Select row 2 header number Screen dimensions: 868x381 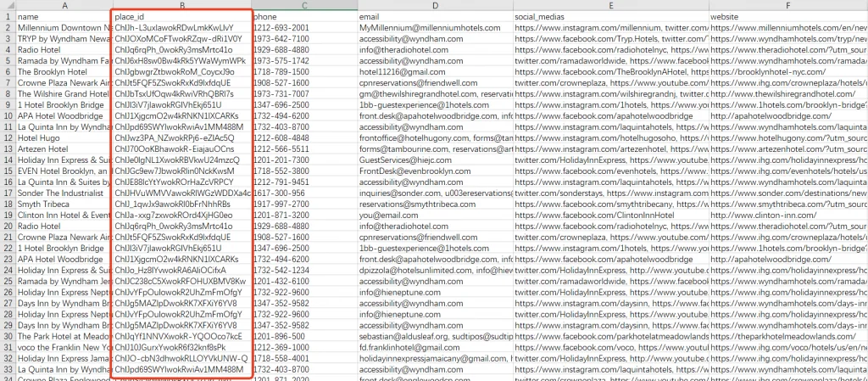8,28
